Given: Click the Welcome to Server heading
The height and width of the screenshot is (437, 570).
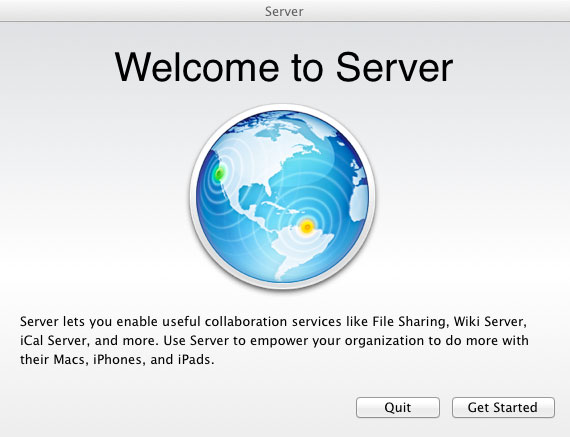Looking at the screenshot, I should pyautogui.click(x=284, y=68).
